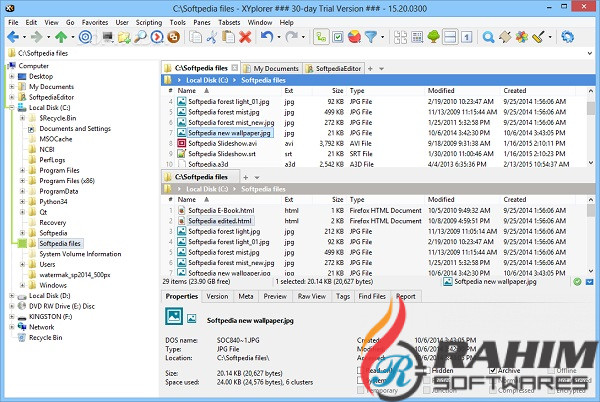Click Local Disk (C:) in blue breadcrumb
This screenshot has height=402, width=600.
207,80
